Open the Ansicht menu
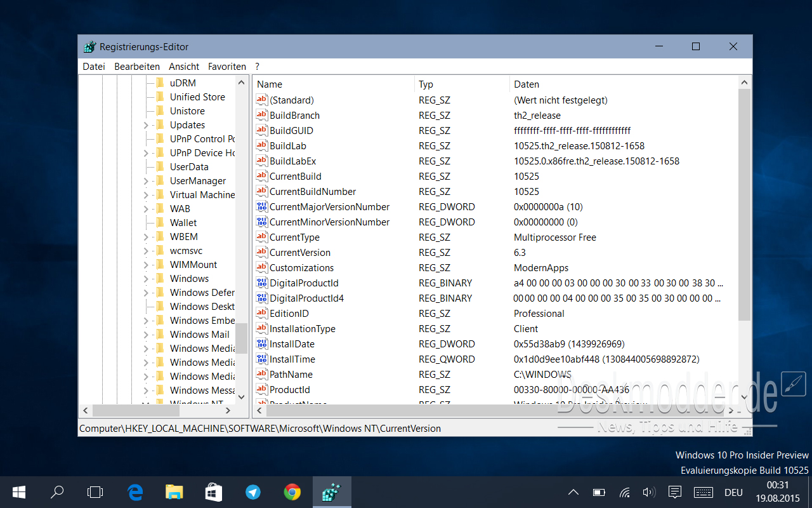This screenshot has width=812, height=508. click(x=184, y=66)
